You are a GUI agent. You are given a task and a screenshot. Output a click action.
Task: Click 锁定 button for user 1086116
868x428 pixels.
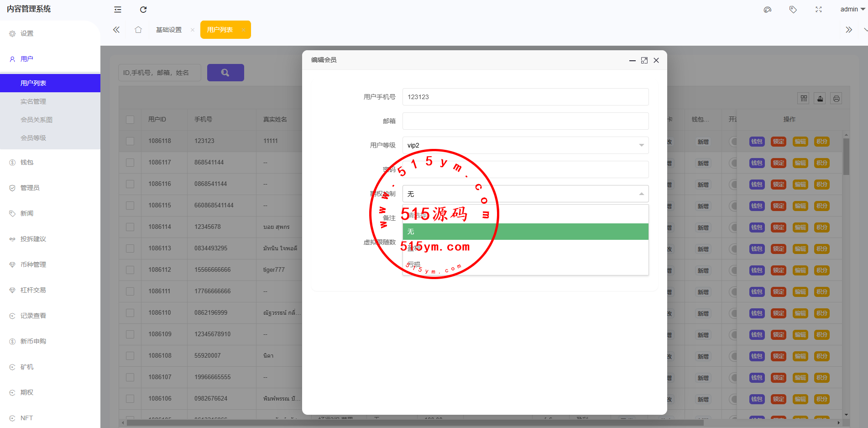pyautogui.click(x=779, y=185)
